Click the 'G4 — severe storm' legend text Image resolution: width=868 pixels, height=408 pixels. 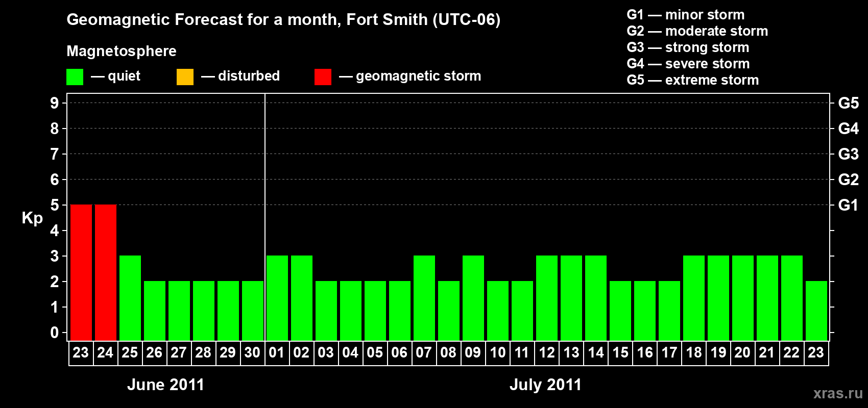[688, 64]
